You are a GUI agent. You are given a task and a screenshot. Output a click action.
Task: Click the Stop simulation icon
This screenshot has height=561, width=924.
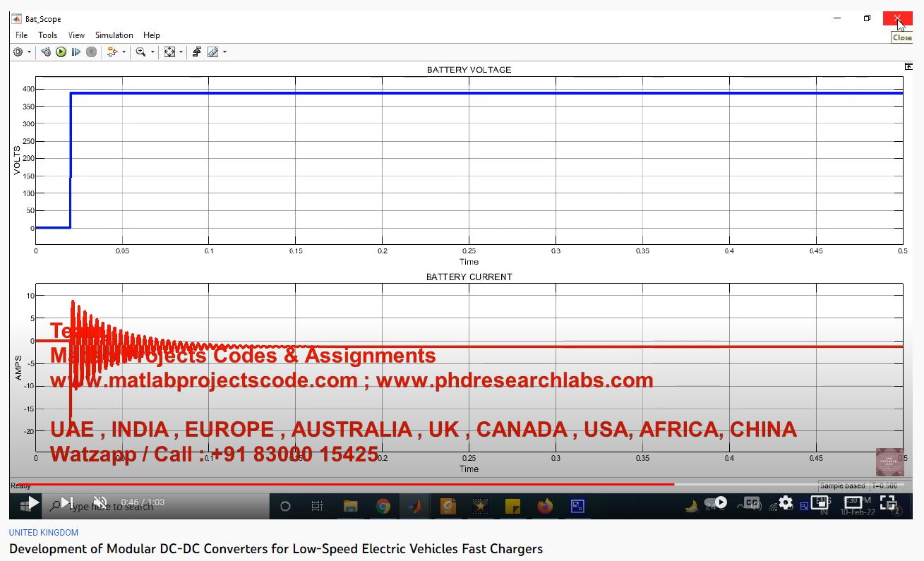click(91, 52)
